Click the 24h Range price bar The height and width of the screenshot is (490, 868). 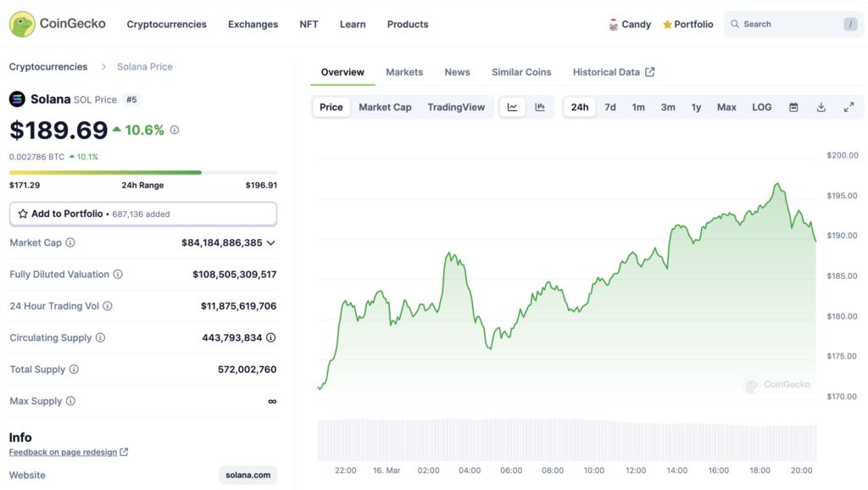[143, 172]
